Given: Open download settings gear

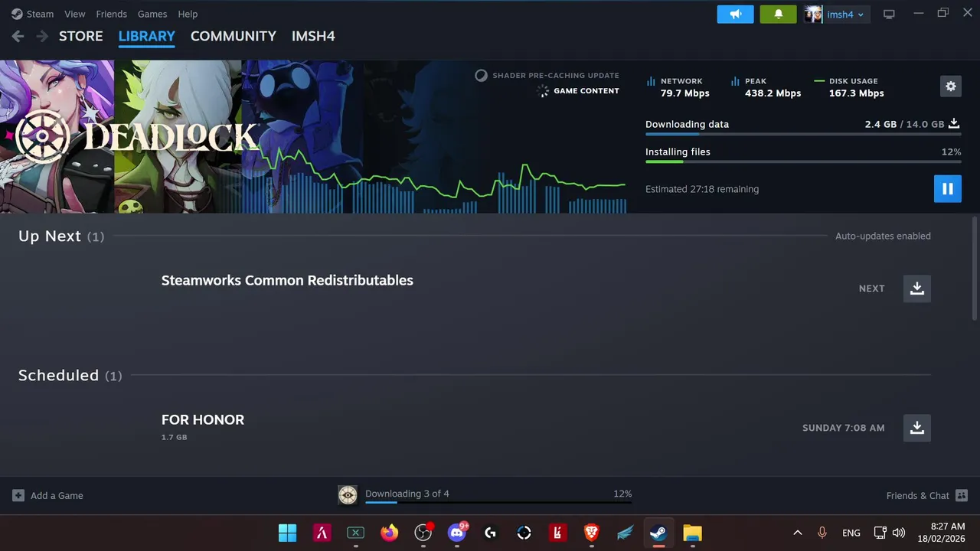Looking at the screenshot, I should (x=950, y=86).
